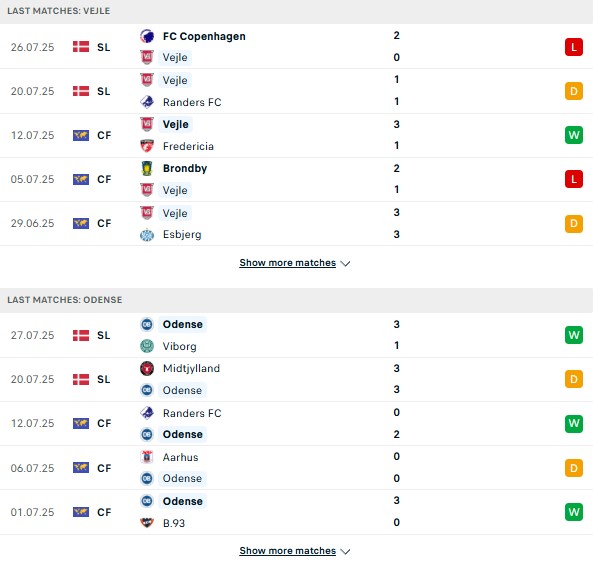The height and width of the screenshot is (566, 593).
Task: Open the red L badge for Copenhagen match
Action: click(574, 47)
